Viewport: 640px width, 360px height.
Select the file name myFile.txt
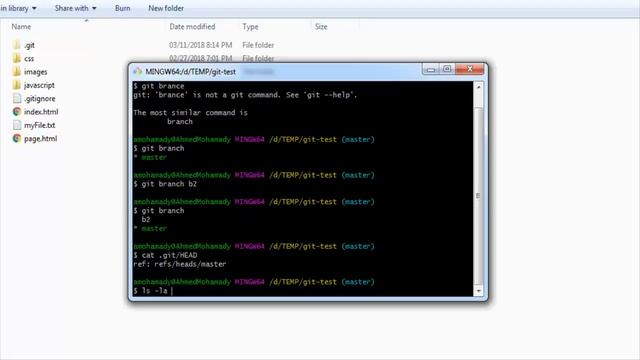40,125
